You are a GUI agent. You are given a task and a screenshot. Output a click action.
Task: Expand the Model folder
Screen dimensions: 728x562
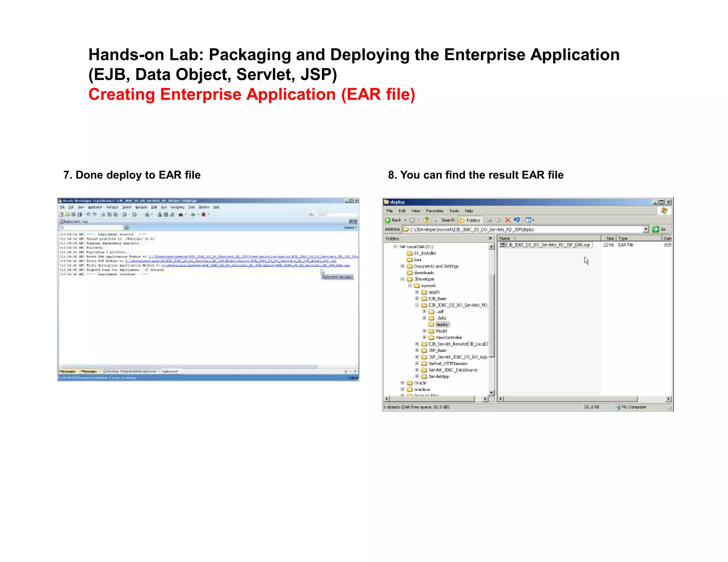424,331
